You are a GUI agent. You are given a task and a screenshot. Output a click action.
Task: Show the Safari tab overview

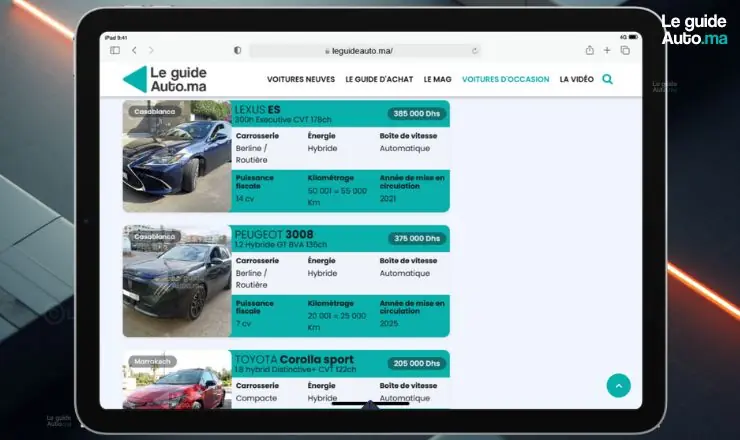(x=625, y=50)
